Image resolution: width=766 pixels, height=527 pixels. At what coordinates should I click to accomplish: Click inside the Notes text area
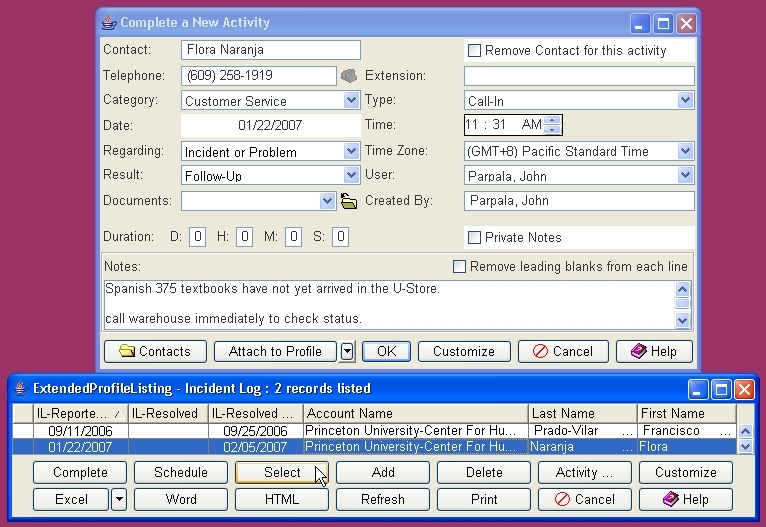tap(389, 304)
